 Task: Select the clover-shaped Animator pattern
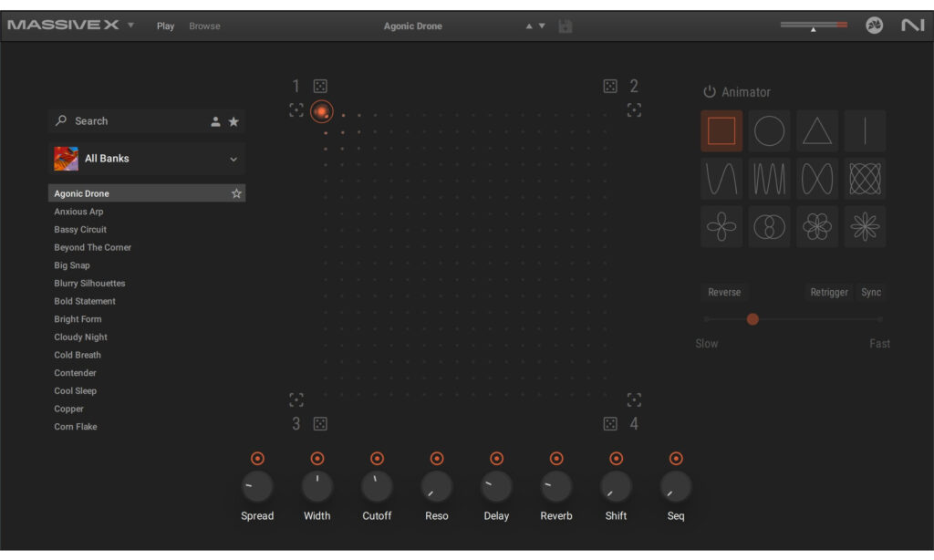[721, 226]
